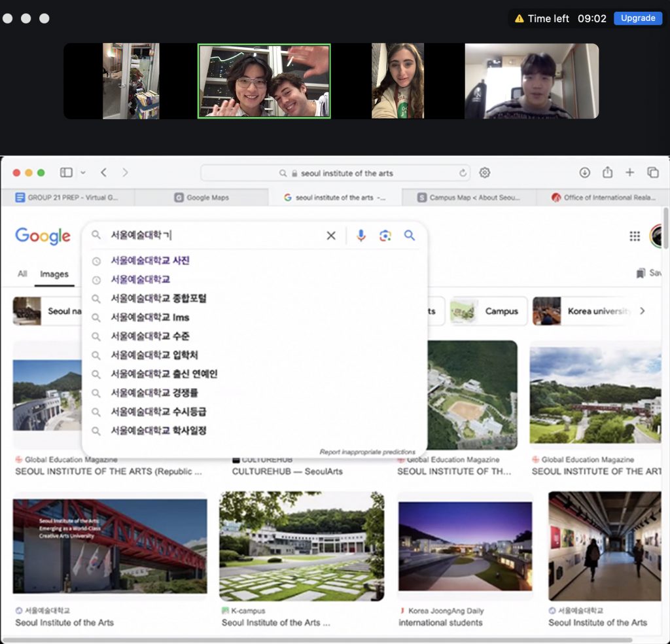Click the Safari address bar
The image size is (670, 644).
coord(336,173)
